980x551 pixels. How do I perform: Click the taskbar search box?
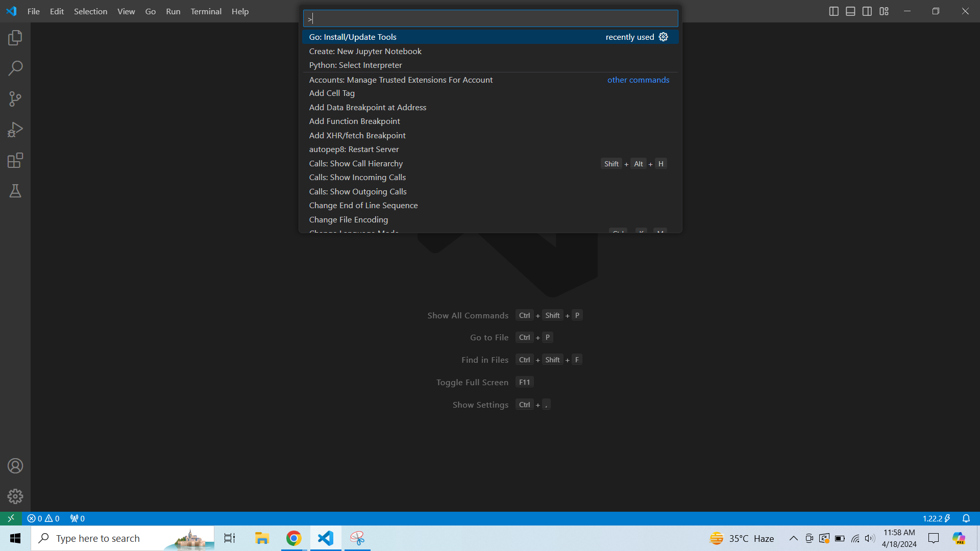(x=122, y=538)
